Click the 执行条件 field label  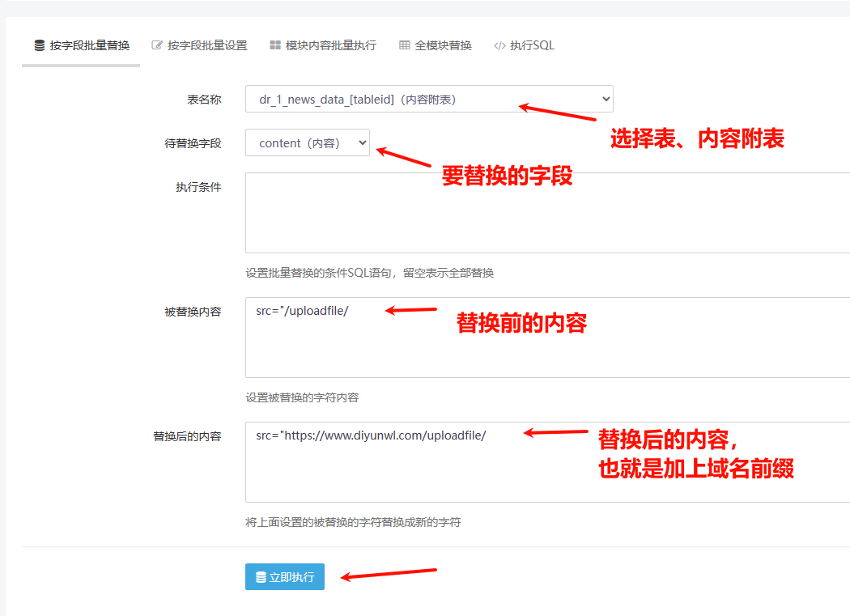tap(198, 187)
